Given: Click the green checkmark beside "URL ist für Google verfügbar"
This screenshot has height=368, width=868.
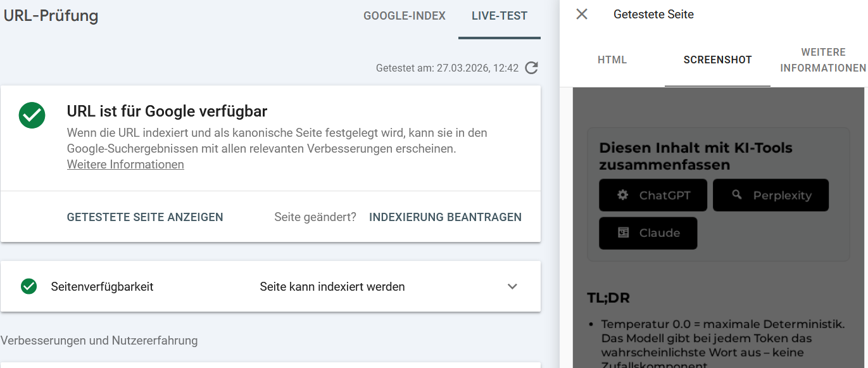Looking at the screenshot, I should 32,115.
